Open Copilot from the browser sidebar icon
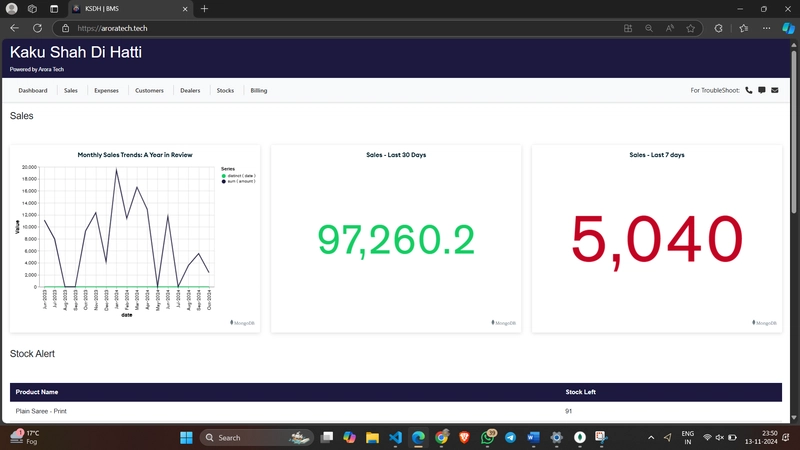The image size is (800, 450). point(788,28)
